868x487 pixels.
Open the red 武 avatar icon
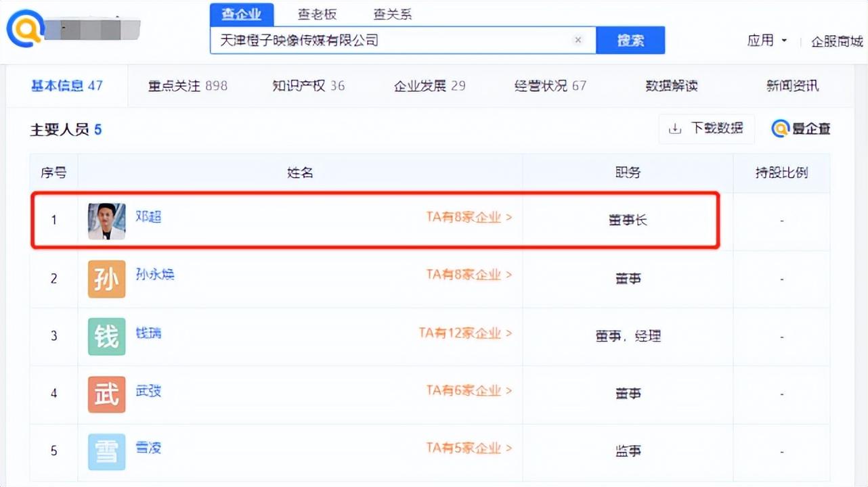106,394
